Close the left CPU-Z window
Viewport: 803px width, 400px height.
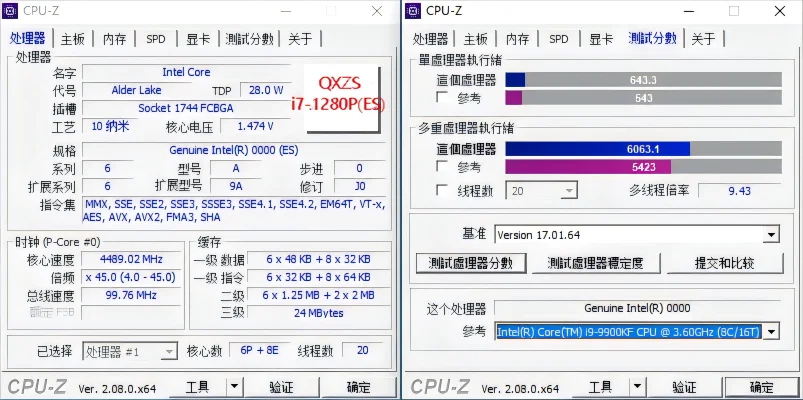point(377,10)
